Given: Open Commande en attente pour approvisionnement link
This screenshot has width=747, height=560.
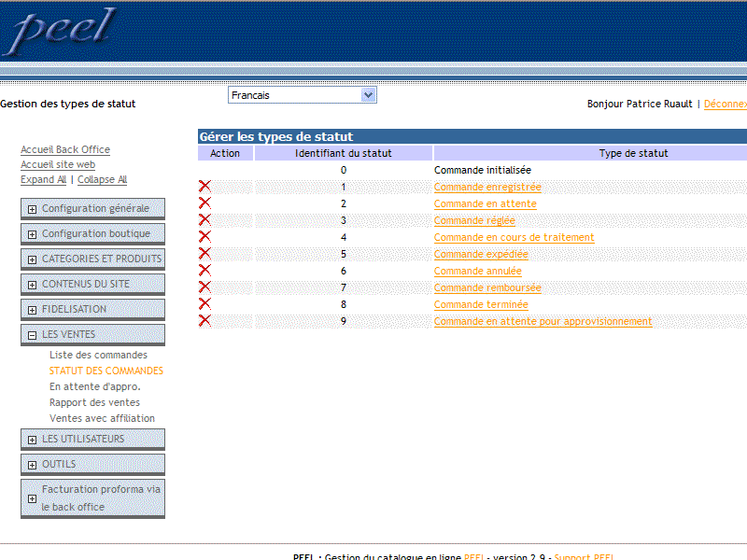Looking at the screenshot, I should (x=543, y=321).
